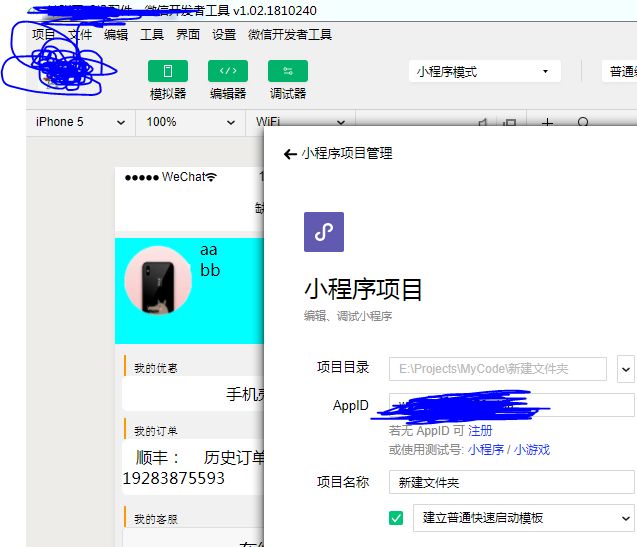
Task: Open the 项目 menu
Action: point(44,35)
